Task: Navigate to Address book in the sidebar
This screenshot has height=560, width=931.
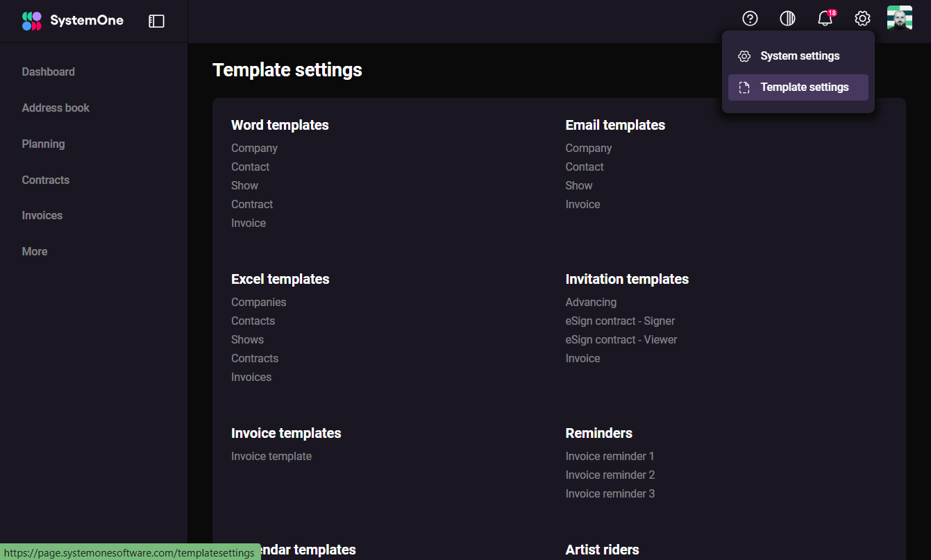Action: pos(56,108)
